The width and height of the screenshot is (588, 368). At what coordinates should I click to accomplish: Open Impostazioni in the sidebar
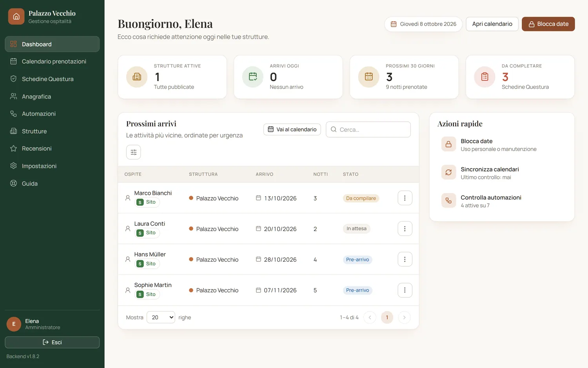point(52,166)
